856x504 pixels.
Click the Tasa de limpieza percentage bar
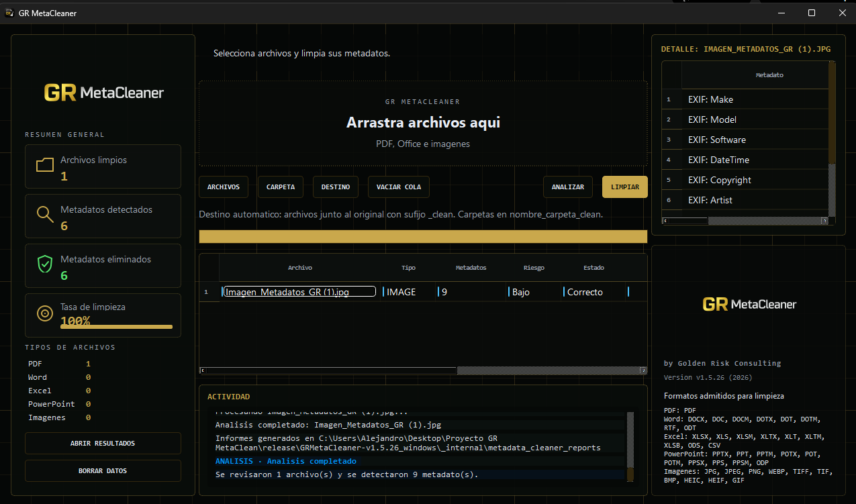(x=116, y=327)
